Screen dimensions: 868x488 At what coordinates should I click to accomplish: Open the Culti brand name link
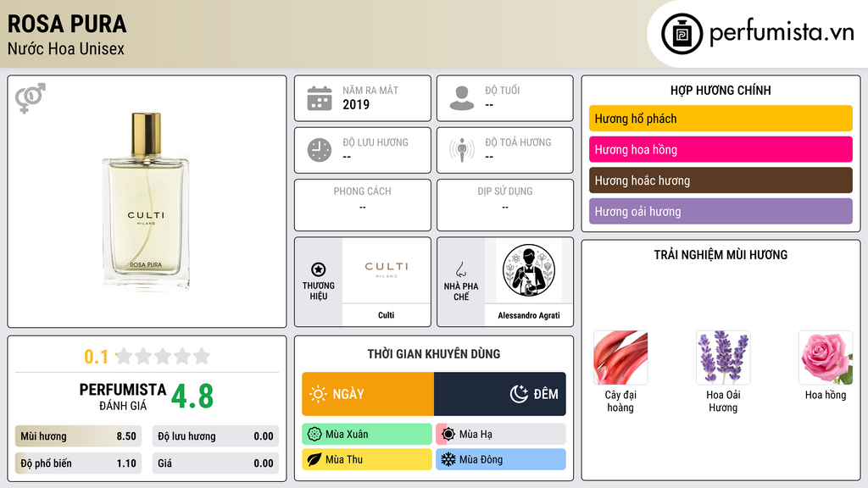pyautogui.click(x=386, y=315)
